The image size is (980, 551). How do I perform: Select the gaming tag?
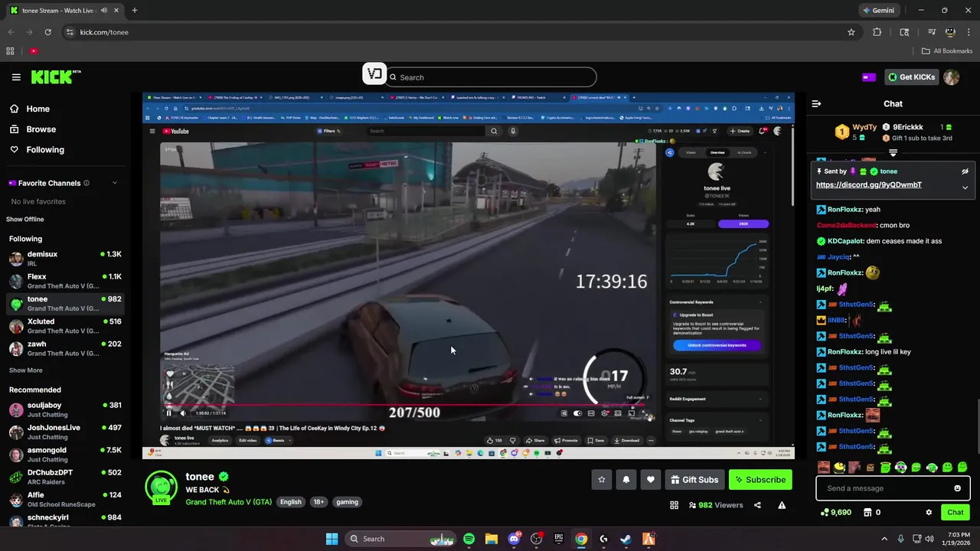tap(347, 502)
